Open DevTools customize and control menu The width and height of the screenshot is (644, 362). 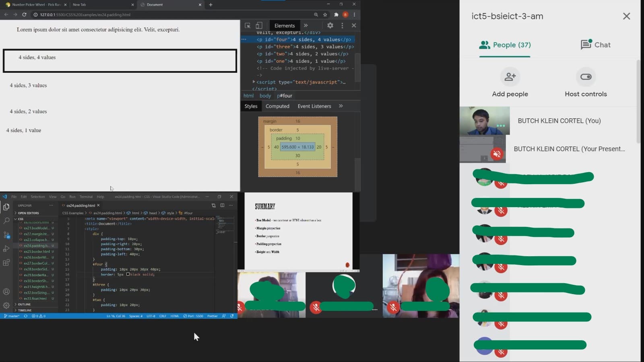click(342, 25)
